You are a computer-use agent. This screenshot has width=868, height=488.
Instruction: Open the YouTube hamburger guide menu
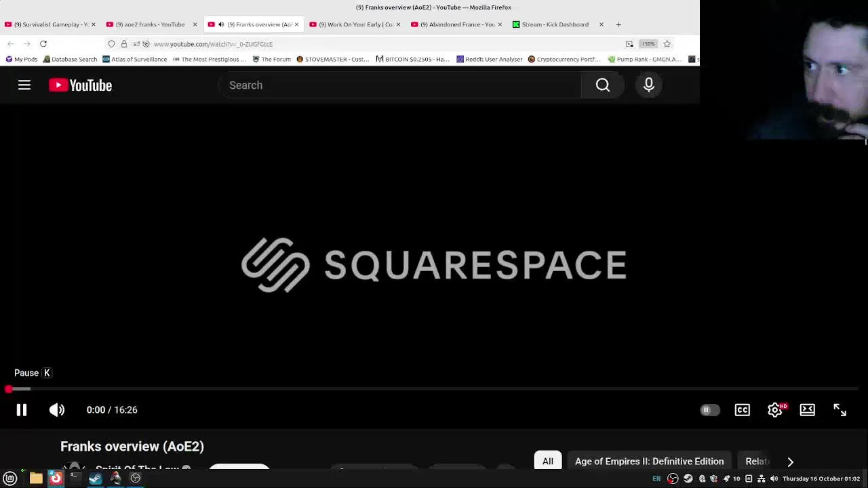click(x=24, y=85)
